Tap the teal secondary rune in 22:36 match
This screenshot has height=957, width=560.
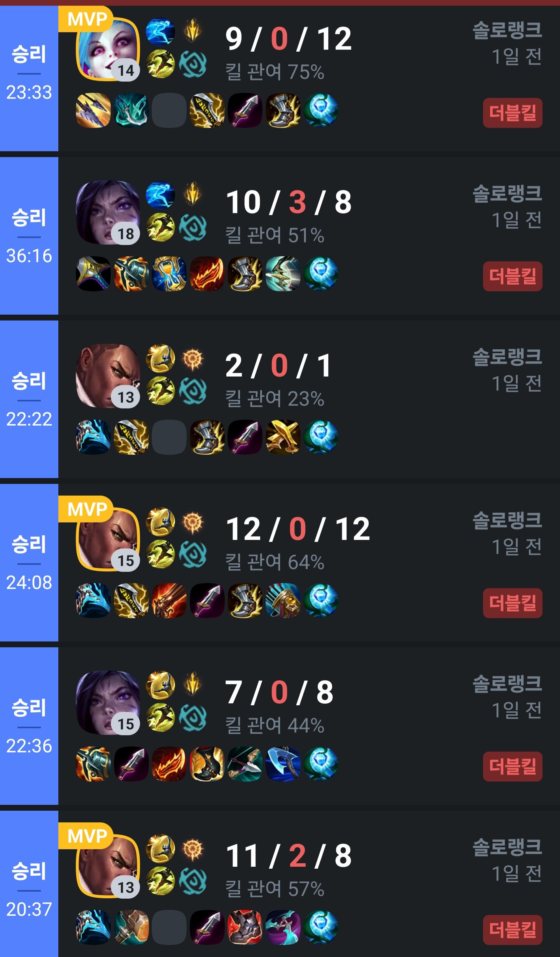(193, 718)
